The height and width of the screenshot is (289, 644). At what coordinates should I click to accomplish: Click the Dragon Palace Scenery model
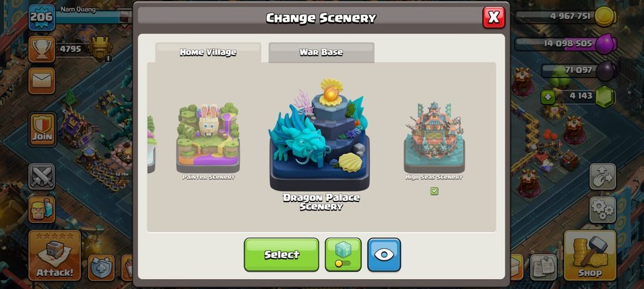[319, 134]
